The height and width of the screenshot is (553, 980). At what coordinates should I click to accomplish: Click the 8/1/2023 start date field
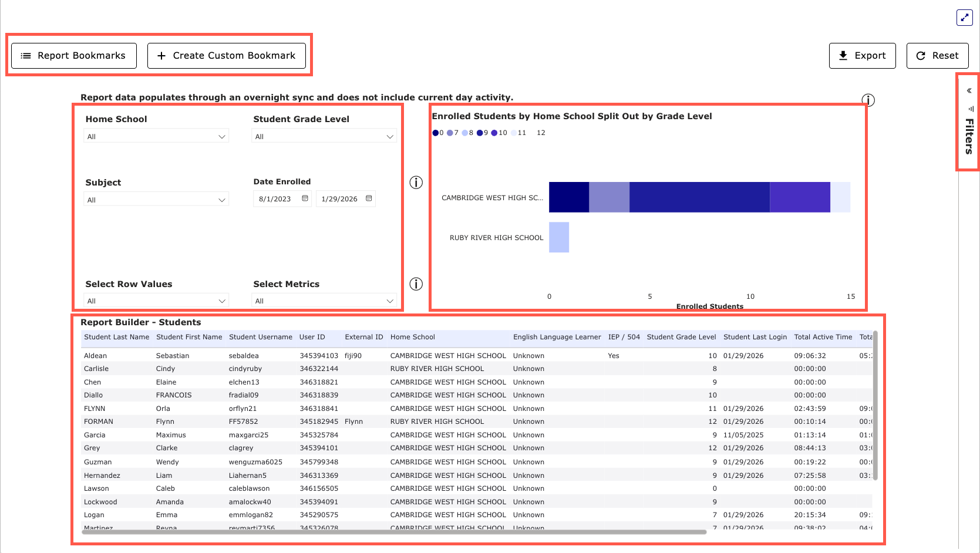coord(275,199)
